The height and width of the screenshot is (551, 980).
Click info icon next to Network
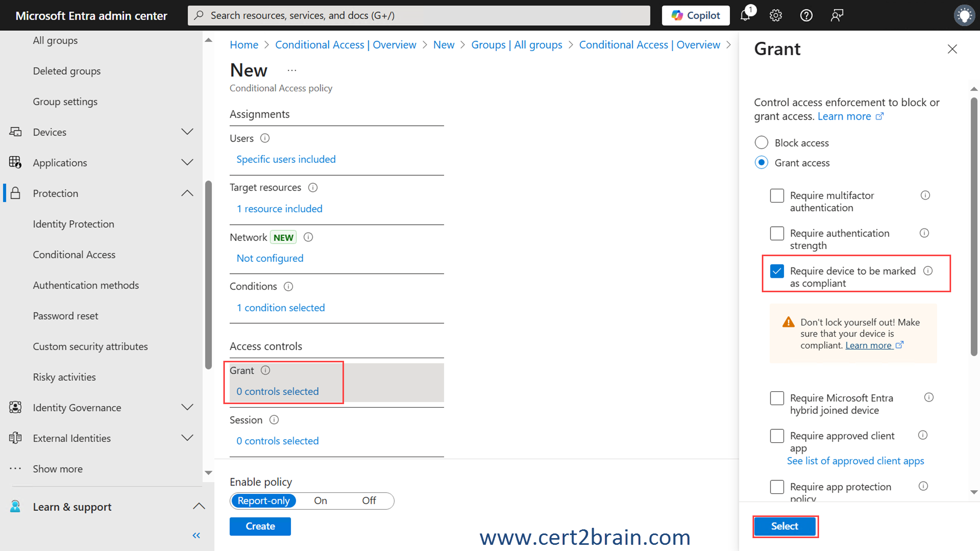(x=308, y=237)
